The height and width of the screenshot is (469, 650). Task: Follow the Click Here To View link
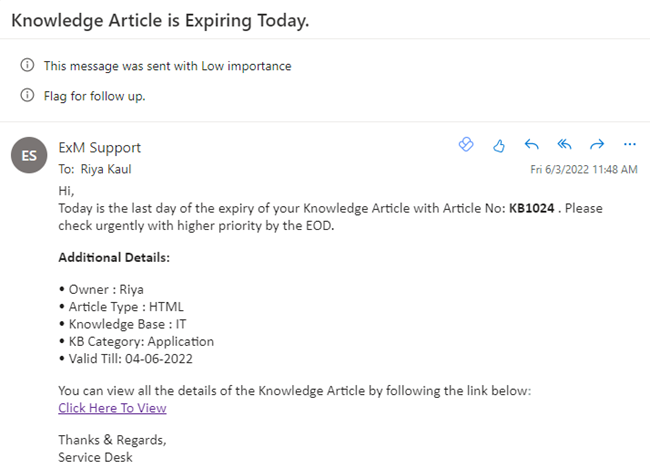coord(112,408)
